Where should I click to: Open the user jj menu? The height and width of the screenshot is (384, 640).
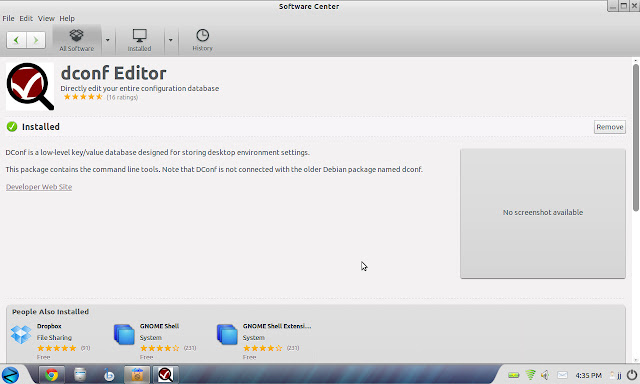[616, 375]
